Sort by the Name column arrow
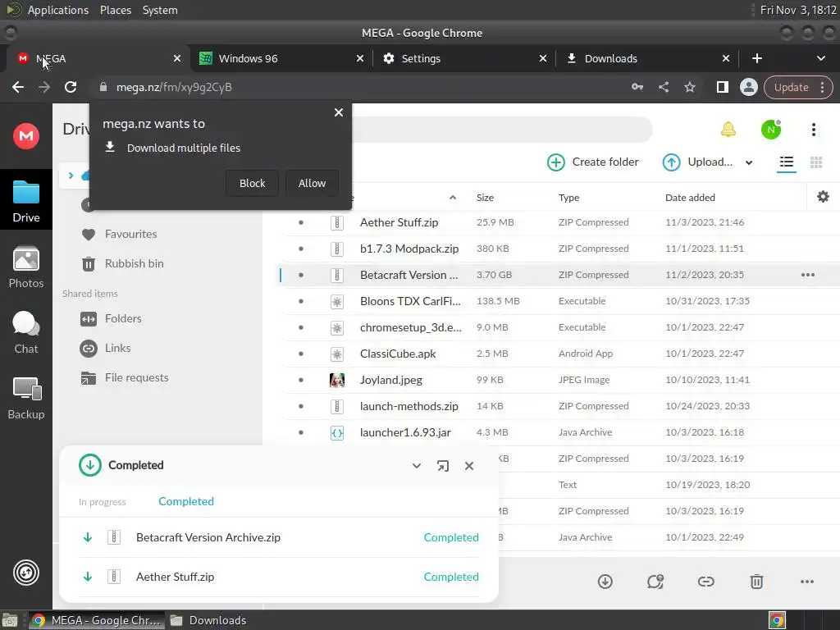Image resolution: width=840 pixels, height=630 pixels. (x=453, y=197)
